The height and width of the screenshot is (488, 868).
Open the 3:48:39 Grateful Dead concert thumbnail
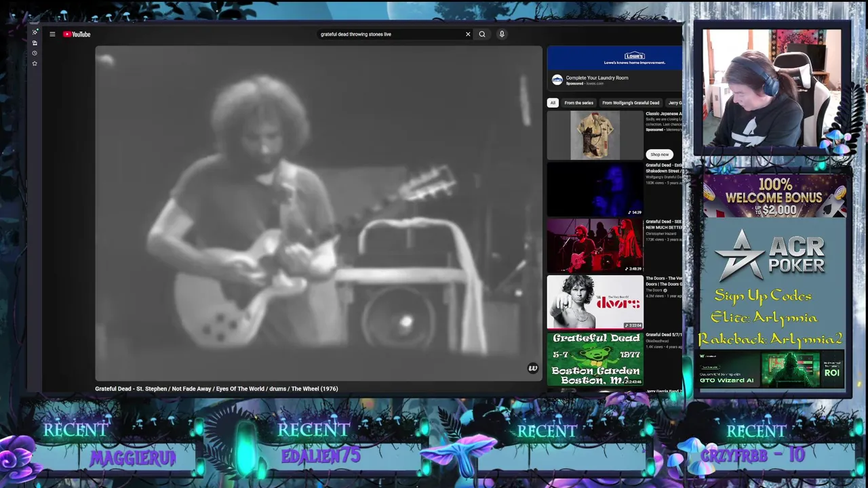pos(595,245)
